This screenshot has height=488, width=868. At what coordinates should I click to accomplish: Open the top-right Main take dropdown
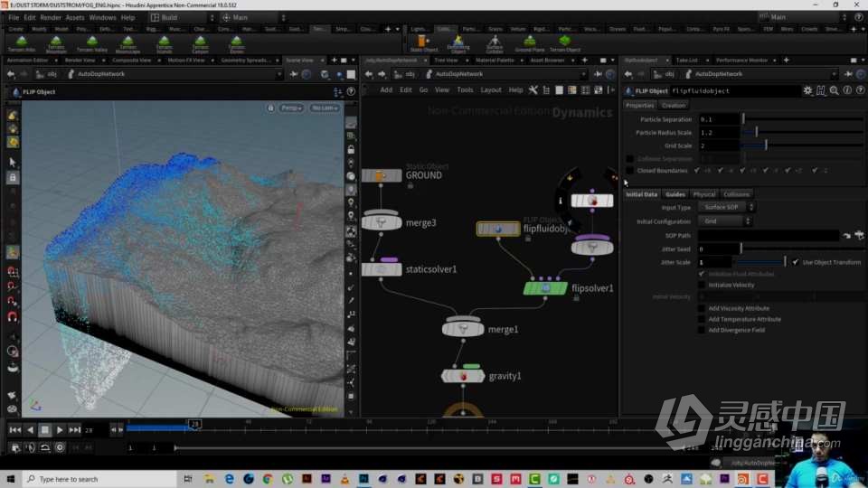[x=803, y=17]
